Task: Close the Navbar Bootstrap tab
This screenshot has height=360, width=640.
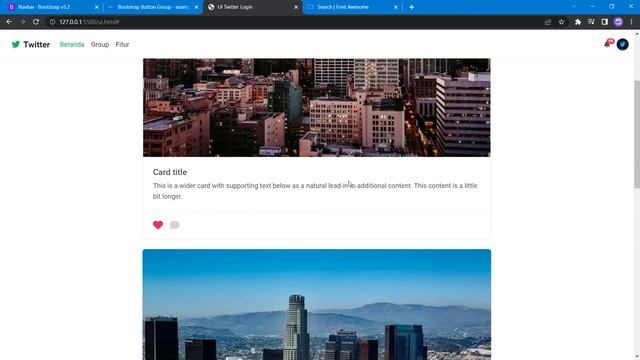Action: tap(97, 7)
